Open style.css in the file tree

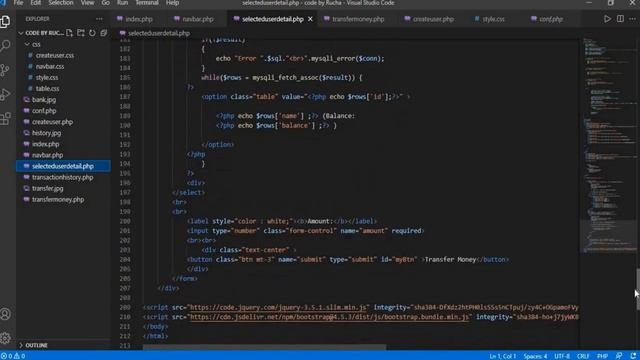point(47,78)
